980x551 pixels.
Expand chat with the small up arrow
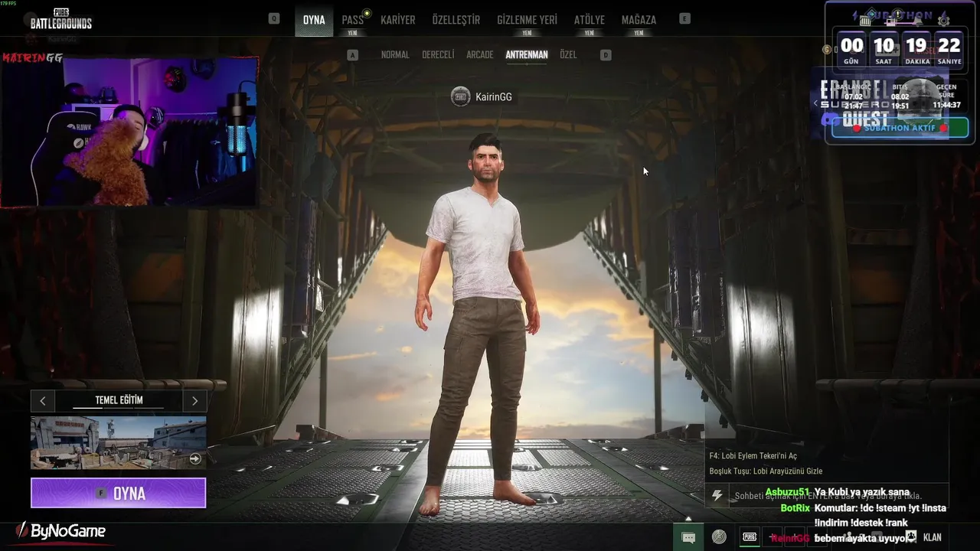[x=688, y=520]
